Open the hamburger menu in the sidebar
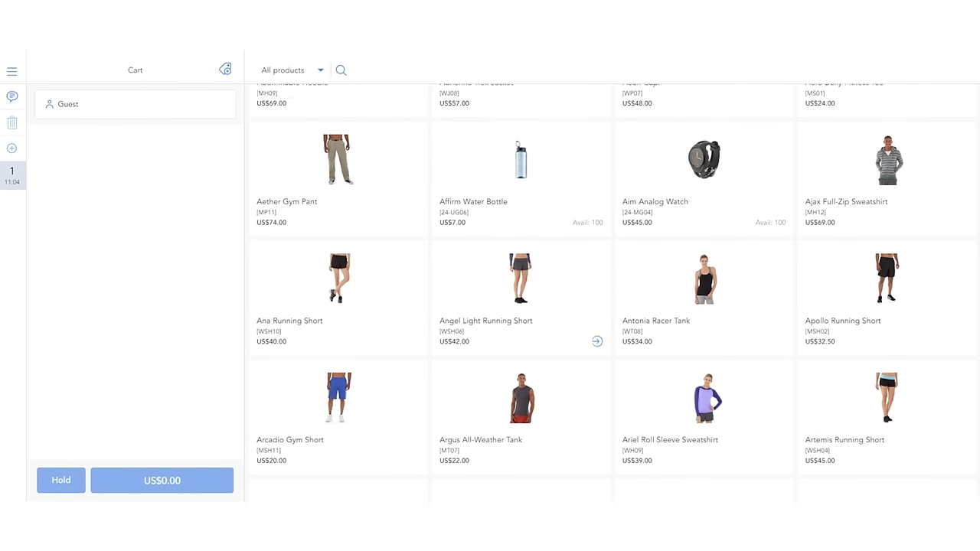The width and height of the screenshot is (980, 551). pyautogui.click(x=12, y=71)
